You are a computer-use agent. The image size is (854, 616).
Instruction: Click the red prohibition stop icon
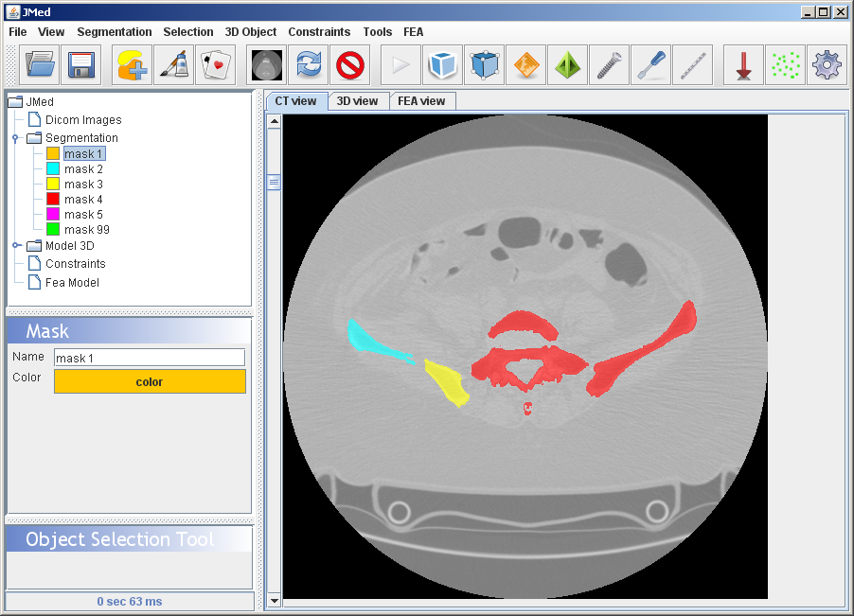tap(350, 65)
